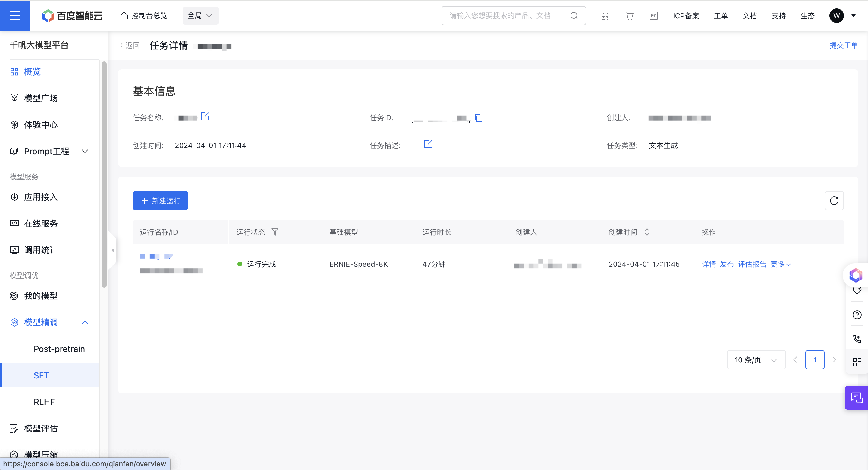868x470 pixels.
Task: Expand the Prompt工程 chevron
Action: 85,151
